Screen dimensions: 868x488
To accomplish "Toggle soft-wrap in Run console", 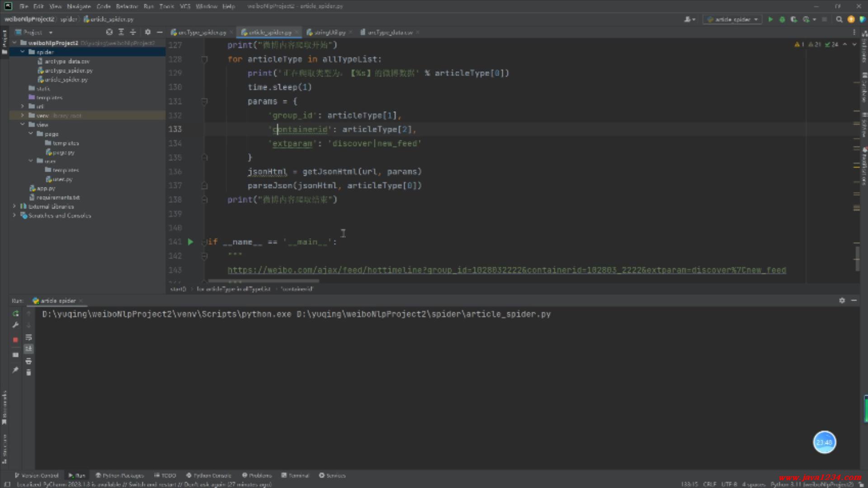I will click(28, 338).
